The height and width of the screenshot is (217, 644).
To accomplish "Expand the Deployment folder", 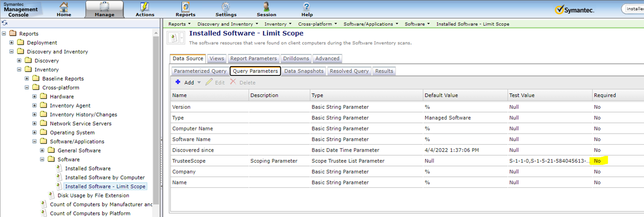I will 11,42.
